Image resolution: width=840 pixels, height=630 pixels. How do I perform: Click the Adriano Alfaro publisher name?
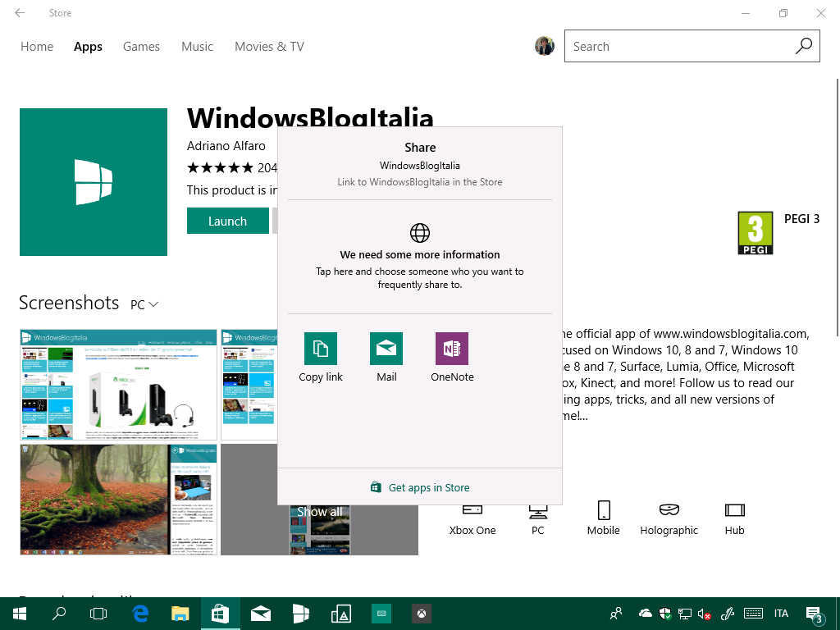(226, 146)
